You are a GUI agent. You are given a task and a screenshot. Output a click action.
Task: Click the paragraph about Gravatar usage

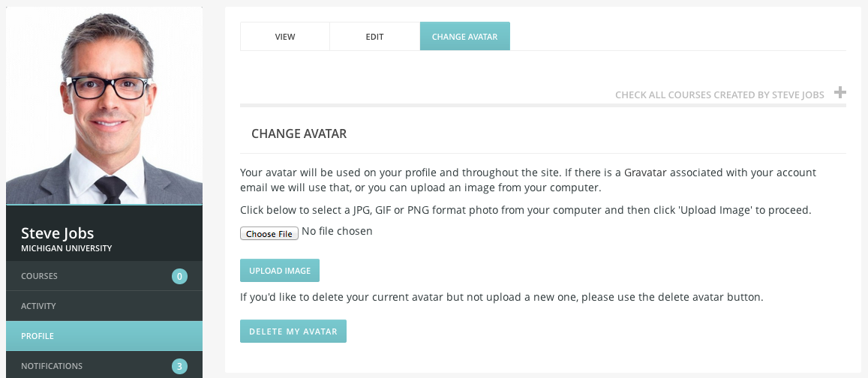click(528, 180)
